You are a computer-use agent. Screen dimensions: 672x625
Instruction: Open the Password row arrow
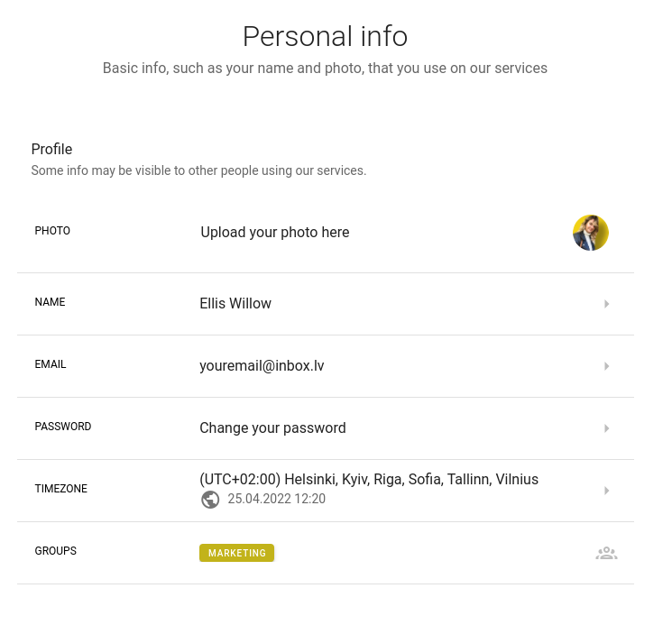tap(606, 428)
